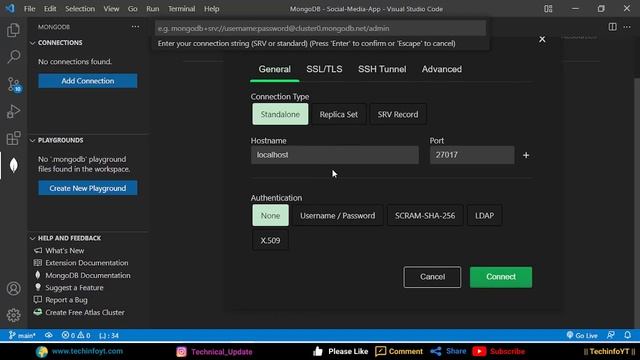The width and height of the screenshot is (640, 360).
Task: Select Replica Set connection type
Action: click(338, 114)
